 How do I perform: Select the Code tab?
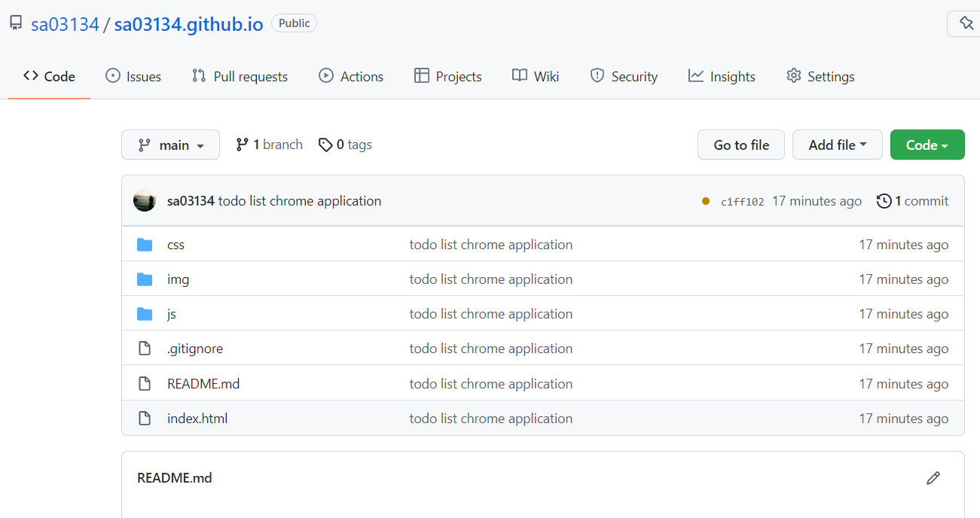[x=50, y=76]
